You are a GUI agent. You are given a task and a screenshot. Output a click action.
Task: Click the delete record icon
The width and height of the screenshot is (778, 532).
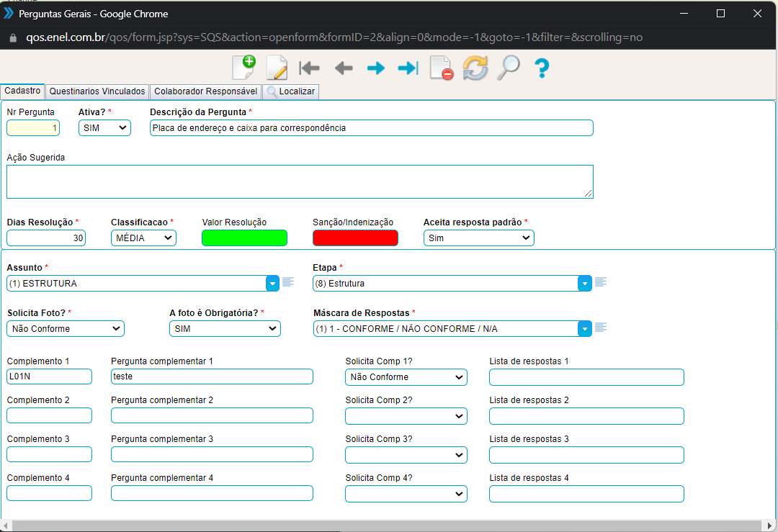tap(441, 68)
